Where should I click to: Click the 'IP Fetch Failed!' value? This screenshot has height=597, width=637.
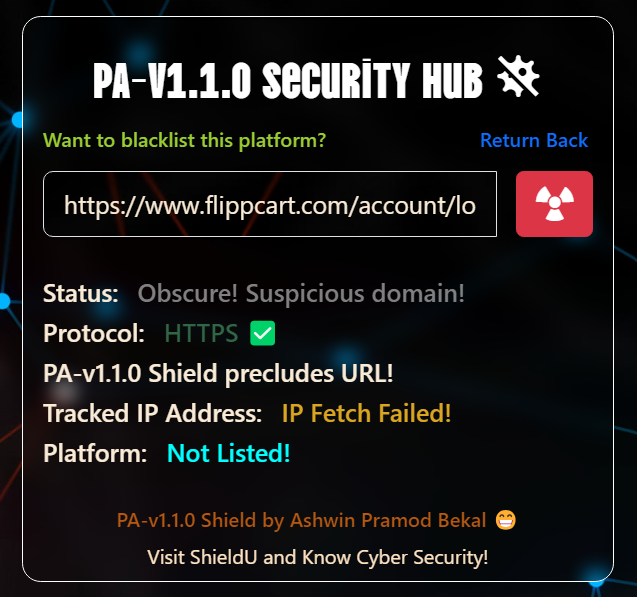(x=366, y=413)
